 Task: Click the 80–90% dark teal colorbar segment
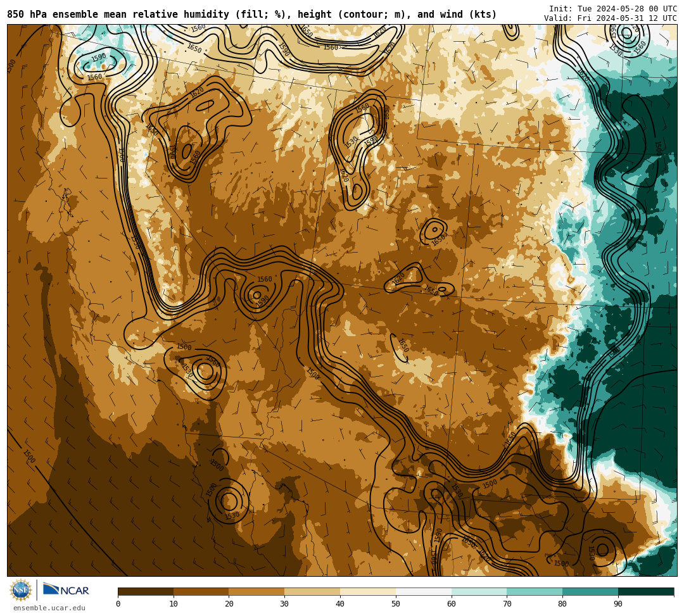tap(590, 591)
